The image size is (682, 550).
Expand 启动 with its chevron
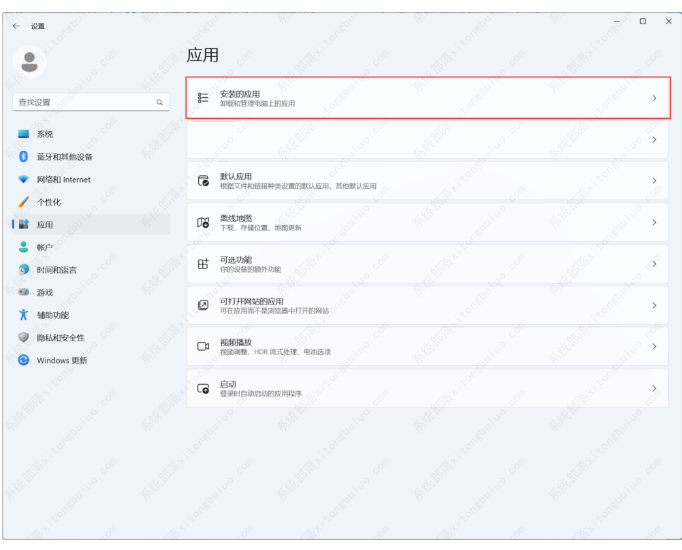tap(654, 388)
